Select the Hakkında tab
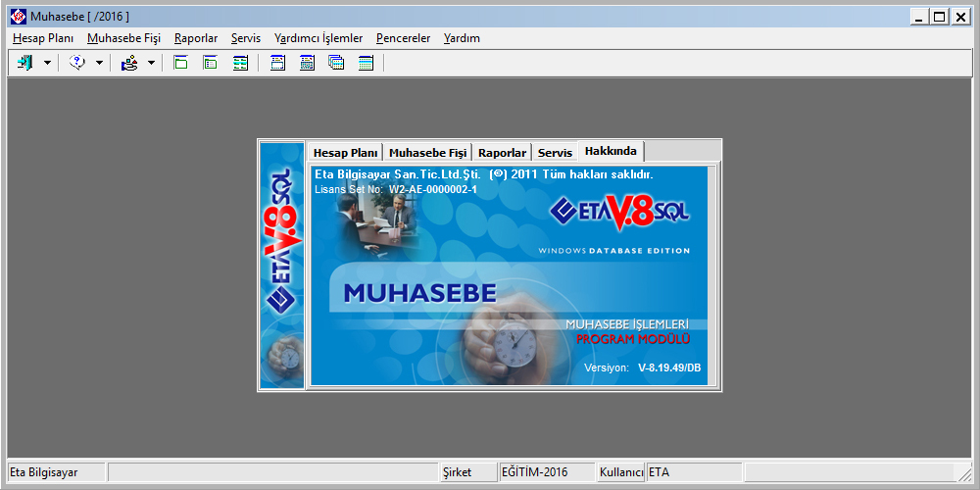This screenshot has height=490, width=980. 611,151
